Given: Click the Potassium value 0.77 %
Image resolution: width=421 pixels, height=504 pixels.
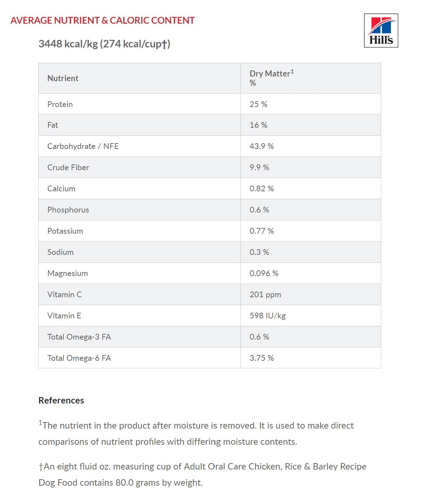Looking at the screenshot, I should tap(262, 231).
